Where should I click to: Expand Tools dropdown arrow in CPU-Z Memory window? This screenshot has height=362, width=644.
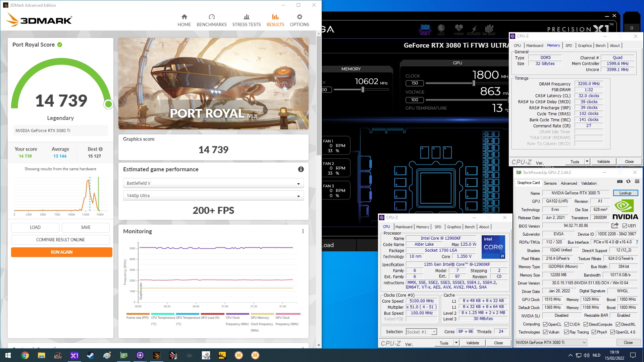point(587,162)
